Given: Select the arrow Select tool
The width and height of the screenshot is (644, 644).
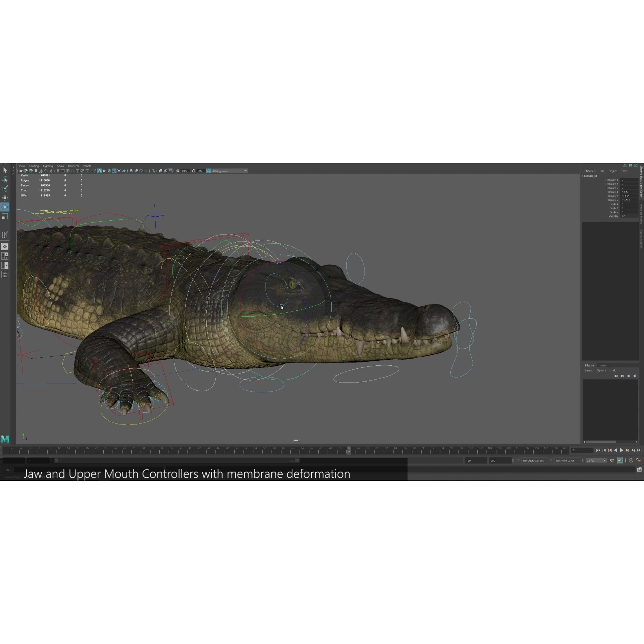Looking at the screenshot, I should point(5,170).
